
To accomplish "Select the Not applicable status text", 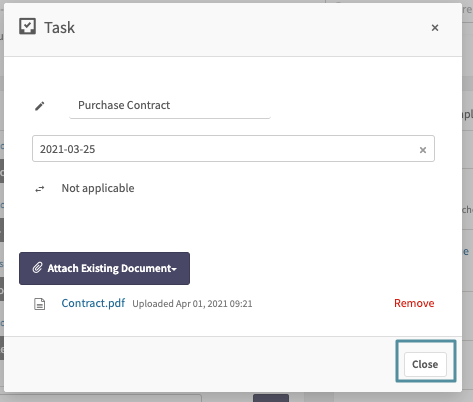I will 98,188.
